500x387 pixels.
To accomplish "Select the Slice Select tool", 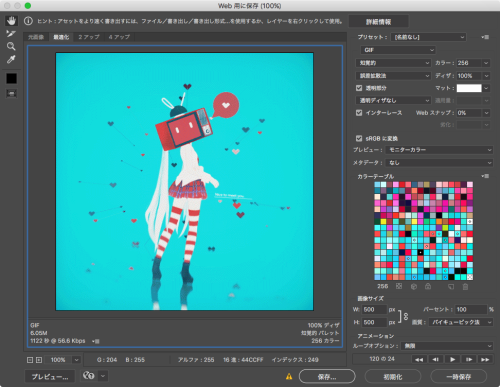I will tap(11, 33).
